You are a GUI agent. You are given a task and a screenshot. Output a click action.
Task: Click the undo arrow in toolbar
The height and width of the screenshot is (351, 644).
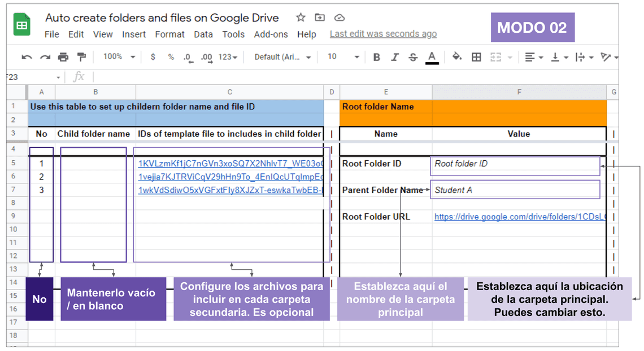[27, 57]
